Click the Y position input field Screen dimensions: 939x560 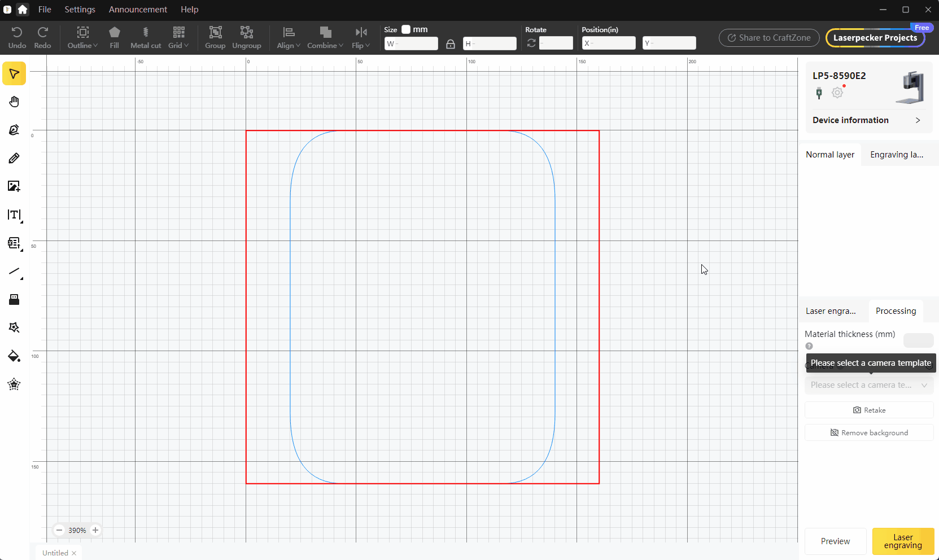coord(669,43)
